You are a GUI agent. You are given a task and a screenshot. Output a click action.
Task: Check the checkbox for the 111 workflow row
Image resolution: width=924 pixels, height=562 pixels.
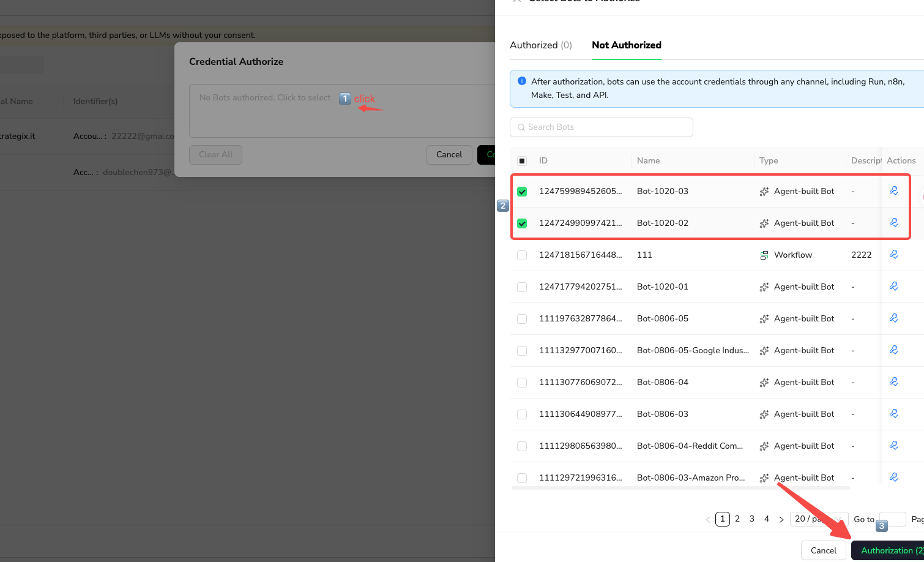tap(522, 255)
